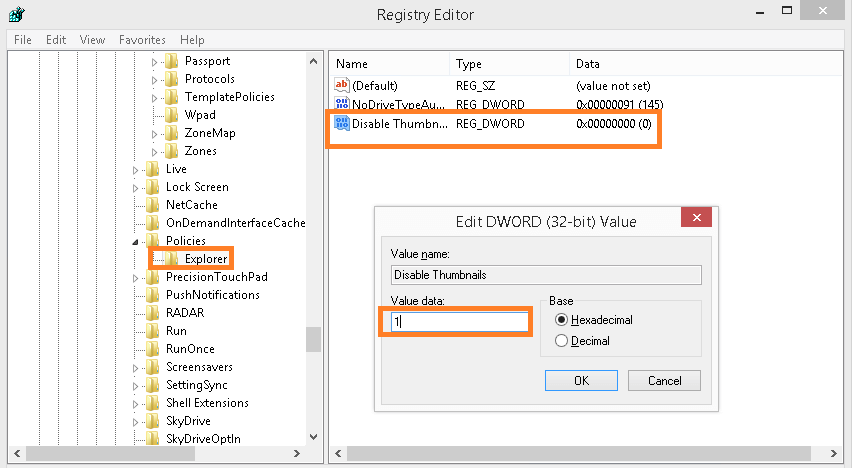The height and width of the screenshot is (468, 854).
Task: Click the ZoneMap folder icon
Action: pyautogui.click(x=172, y=133)
